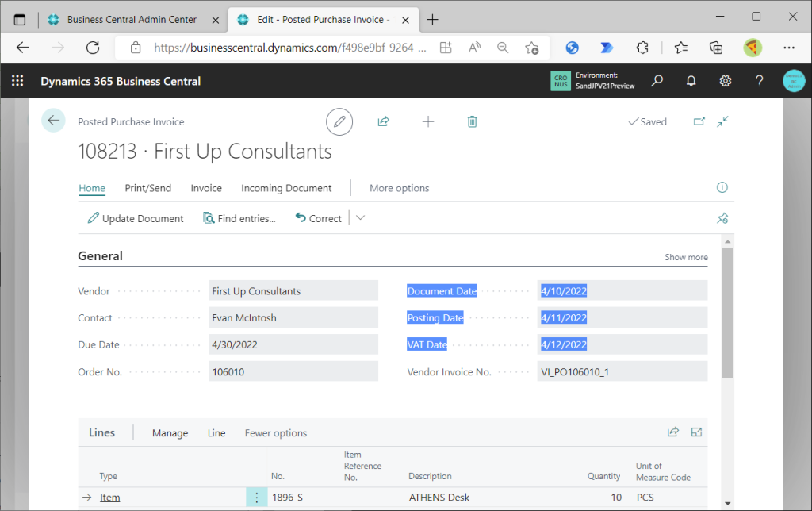Open the Line menu in Lines
Screen dimensions: 812x511
click(x=216, y=432)
